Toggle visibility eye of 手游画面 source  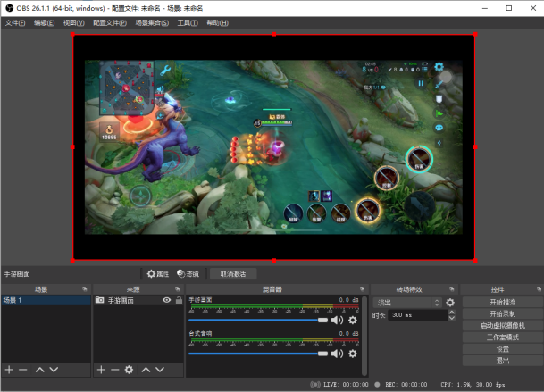pos(166,300)
